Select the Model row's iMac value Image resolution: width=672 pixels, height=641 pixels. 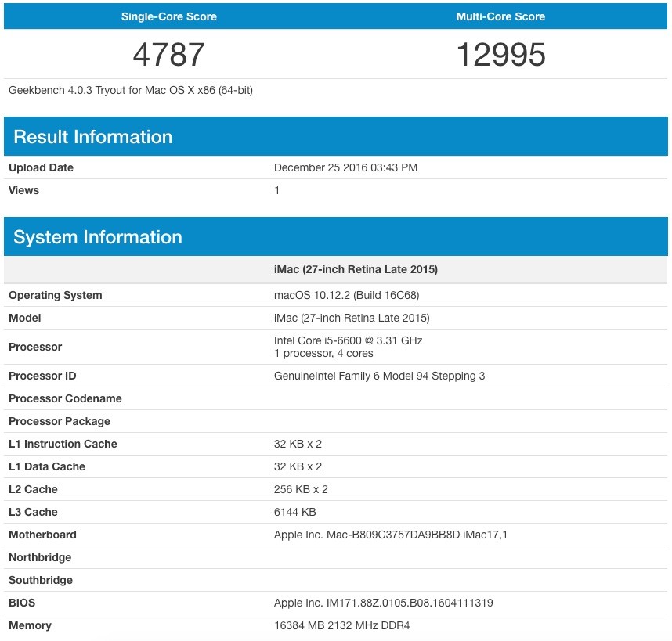point(352,318)
